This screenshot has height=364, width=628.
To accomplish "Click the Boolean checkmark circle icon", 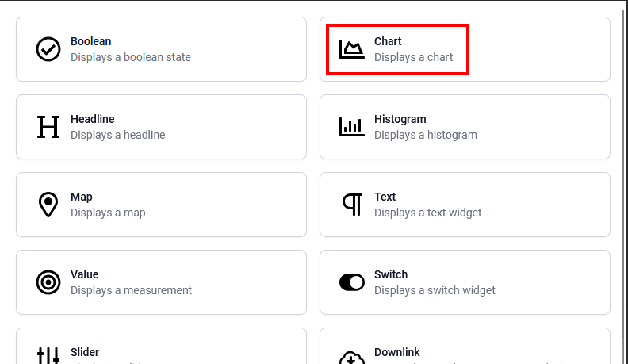I will point(48,49).
